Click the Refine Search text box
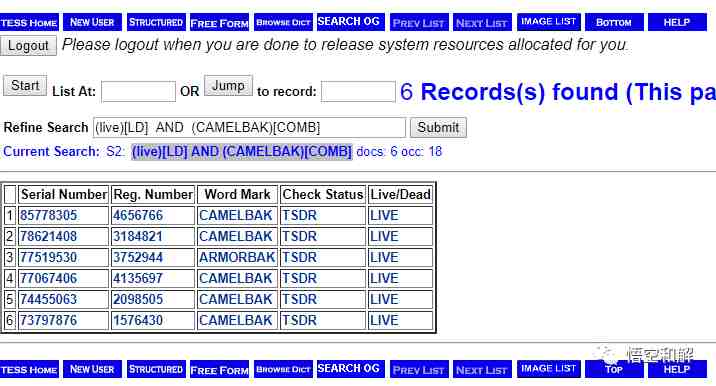The image size is (716, 386). tap(249, 127)
